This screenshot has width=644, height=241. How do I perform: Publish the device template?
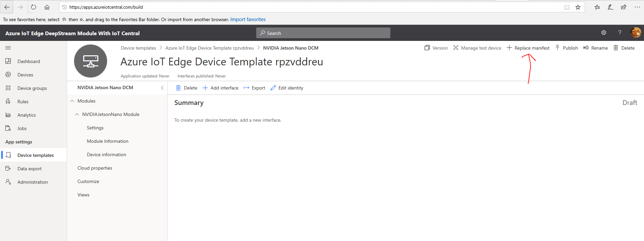[x=567, y=48]
